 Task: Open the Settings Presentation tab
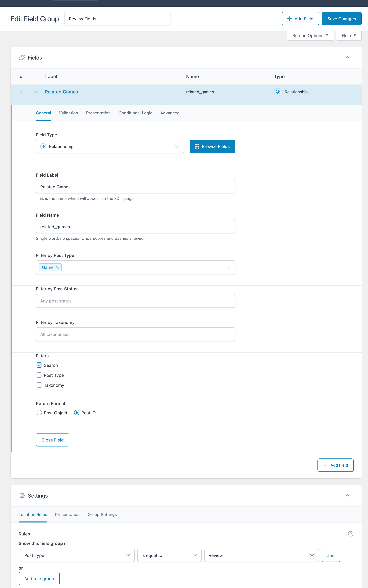[67, 514]
